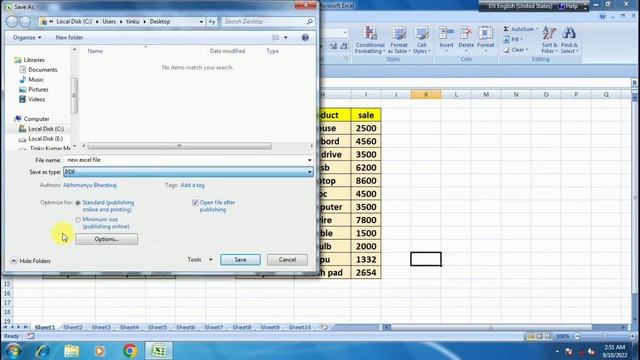The image size is (640, 360).
Task: Click horizontal scrollbar in file list
Action: point(180,146)
